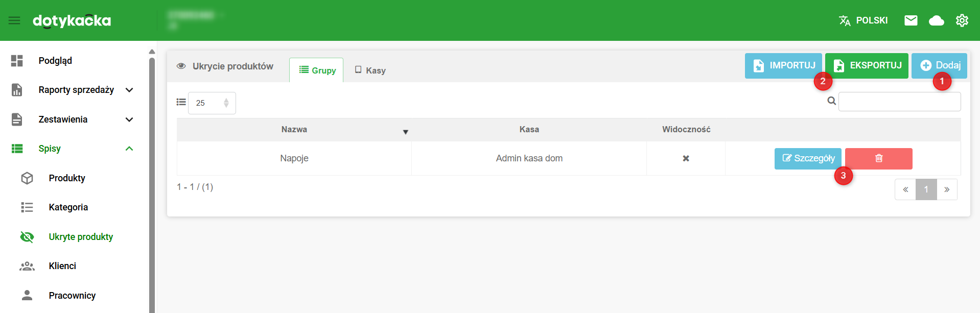The height and width of the screenshot is (313, 980).
Task: Sort the table by Nazwa column
Action: coord(294,130)
